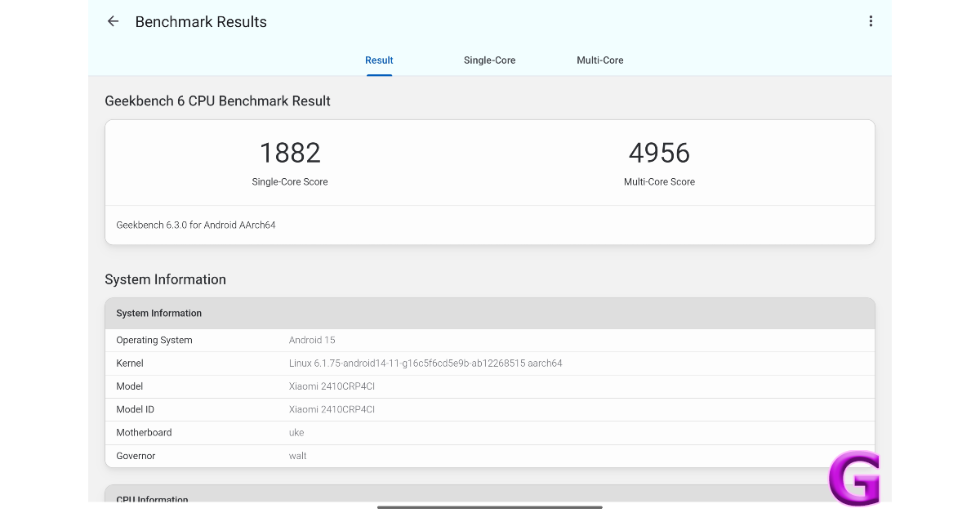
Task: Select the Model ID row
Action: [x=327, y=409]
